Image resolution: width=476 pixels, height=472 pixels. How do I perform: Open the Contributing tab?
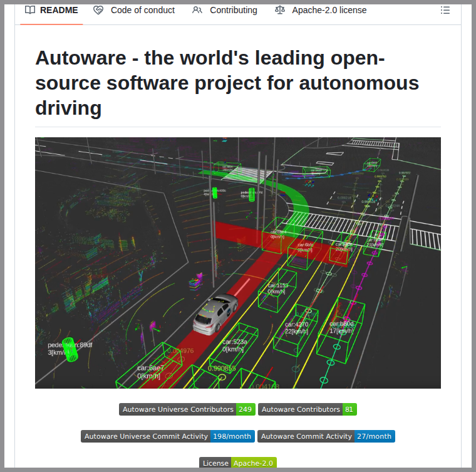(225, 10)
